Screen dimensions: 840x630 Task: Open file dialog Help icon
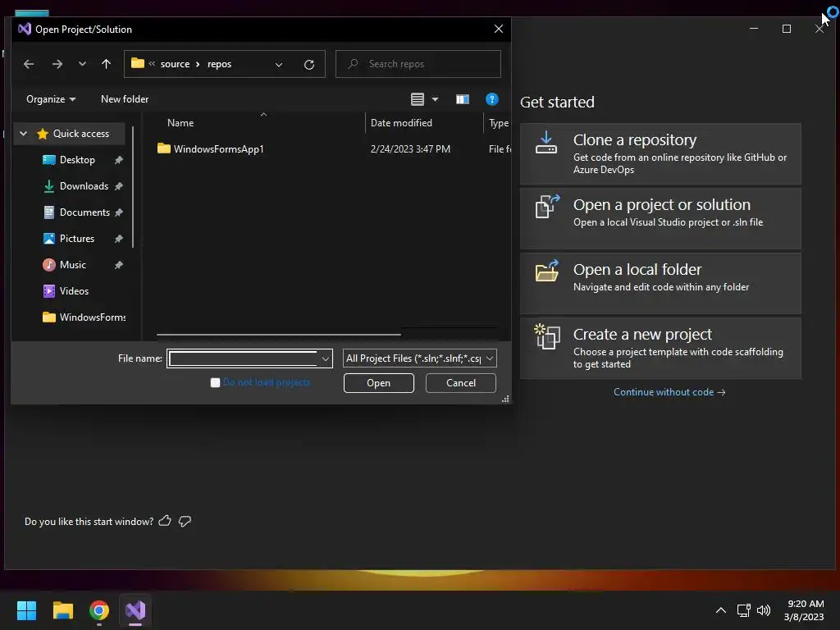(492, 99)
